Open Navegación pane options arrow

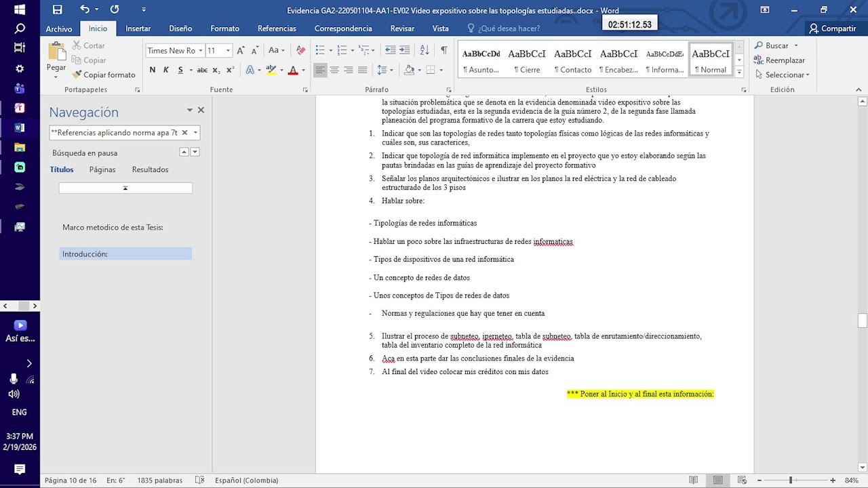[190, 110]
